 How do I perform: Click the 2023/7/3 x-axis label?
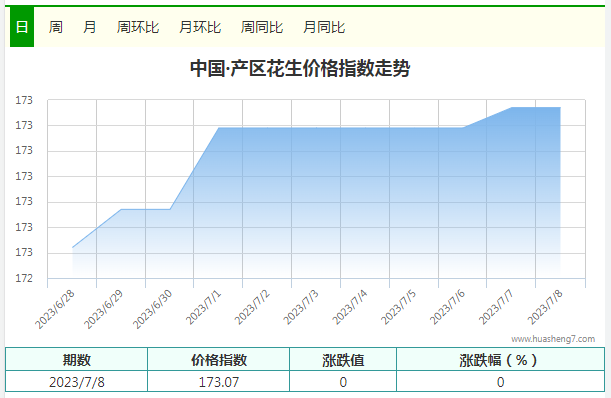click(x=301, y=308)
